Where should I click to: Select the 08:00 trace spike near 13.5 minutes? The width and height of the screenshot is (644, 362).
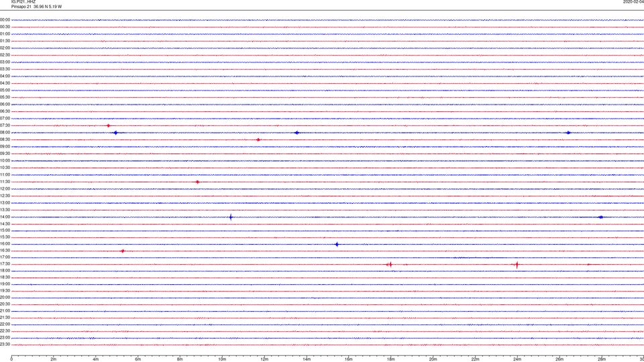[297, 133]
